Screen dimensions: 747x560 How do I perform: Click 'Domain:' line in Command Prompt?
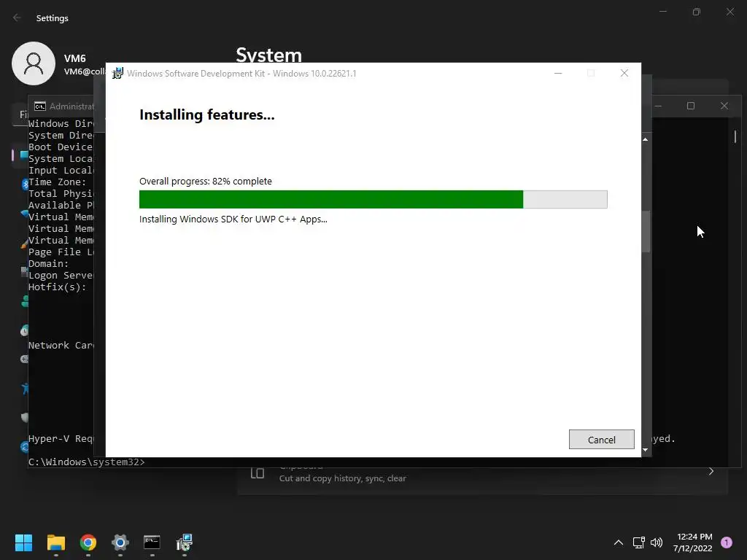point(48,264)
